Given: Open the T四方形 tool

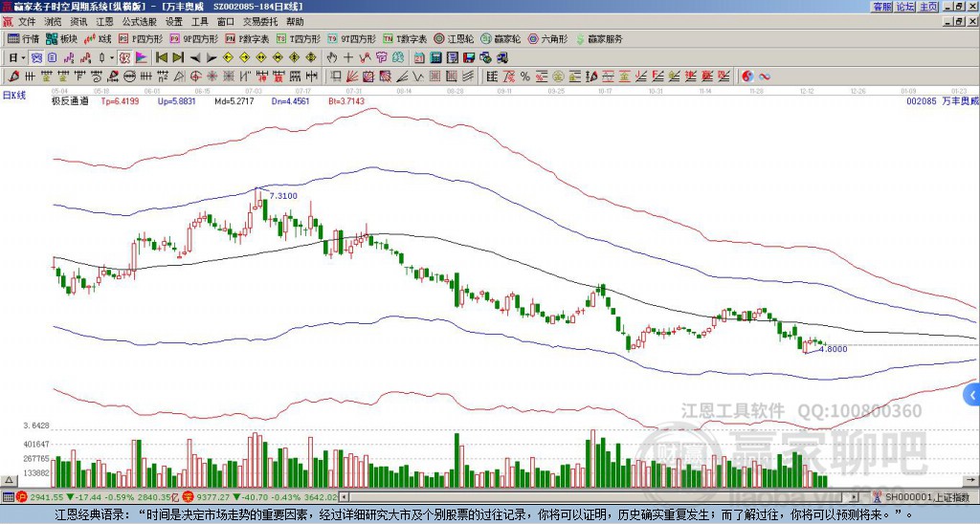Looking at the screenshot, I should (x=299, y=38).
